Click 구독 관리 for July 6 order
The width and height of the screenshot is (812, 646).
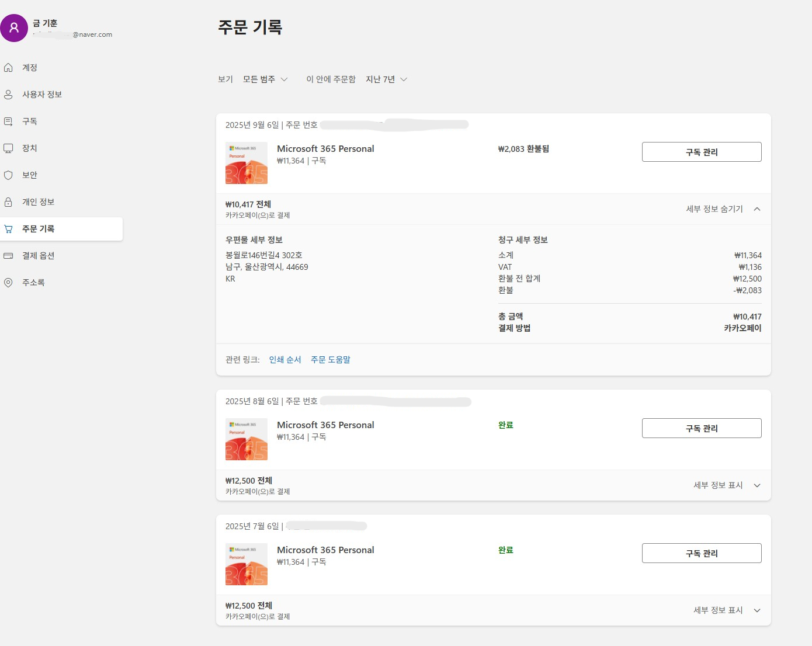(x=702, y=553)
